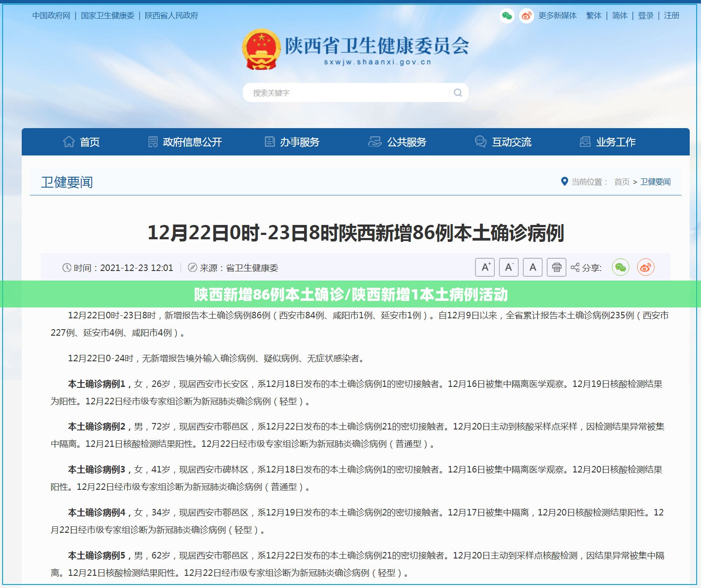Click bold text 本土确诊病例2

(x=96, y=426)
